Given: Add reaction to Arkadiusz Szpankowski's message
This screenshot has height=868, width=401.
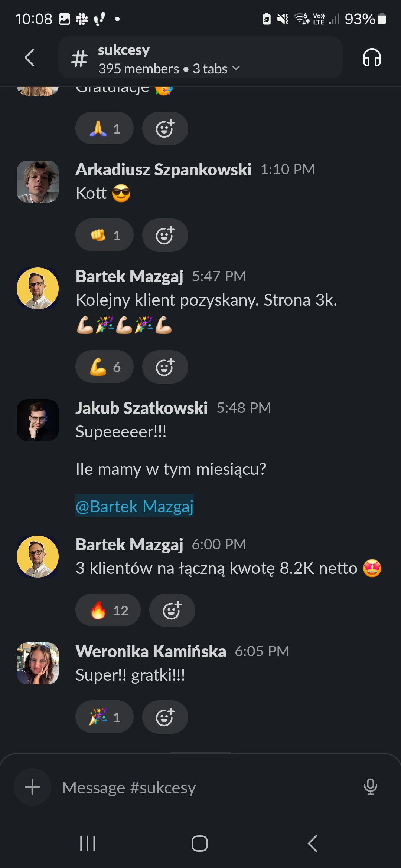Looking at the screenshot, I should pyautogui.click(x=165, y=235).
